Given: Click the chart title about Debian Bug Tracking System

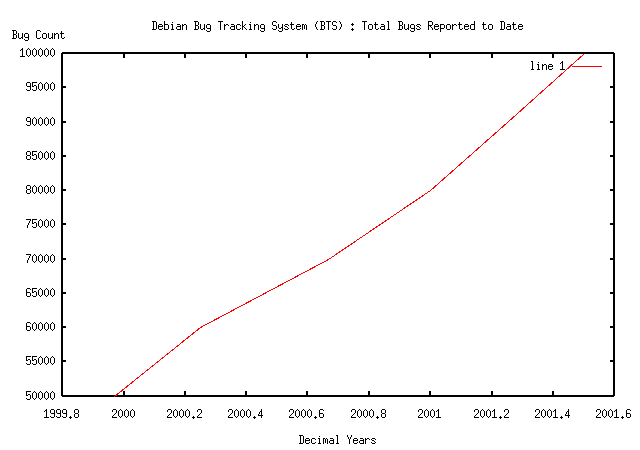Looking at the screenshot, I should pos(337,26).
